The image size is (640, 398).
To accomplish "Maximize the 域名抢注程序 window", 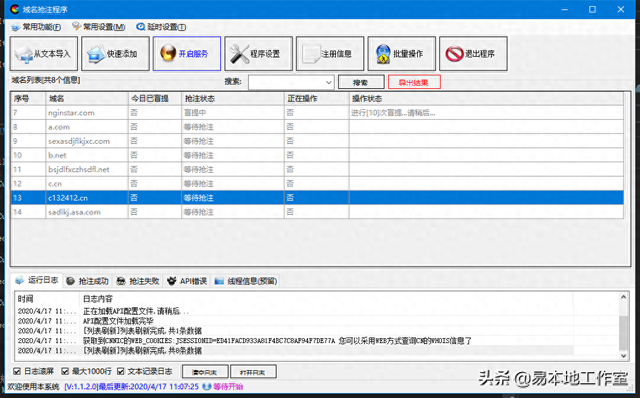I will click(592, 9).
